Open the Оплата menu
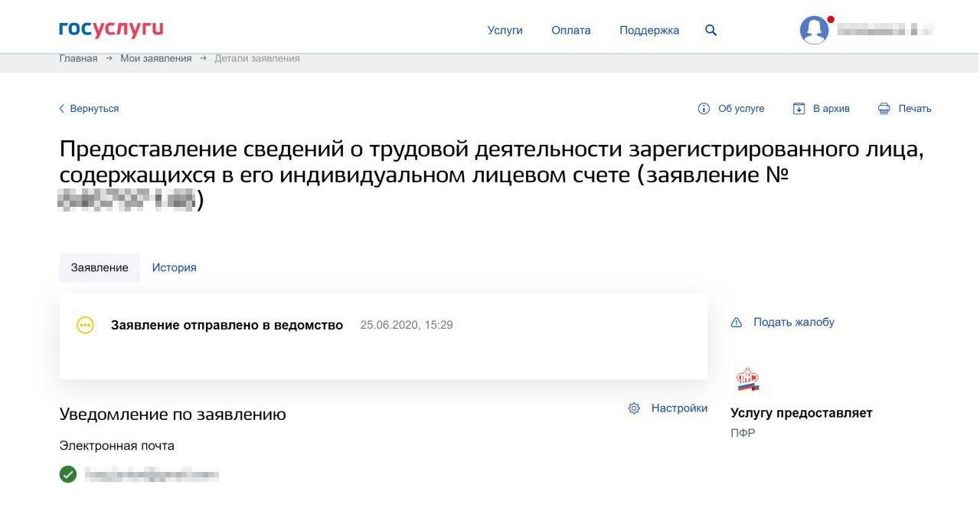980x521 pixels. 571,31
